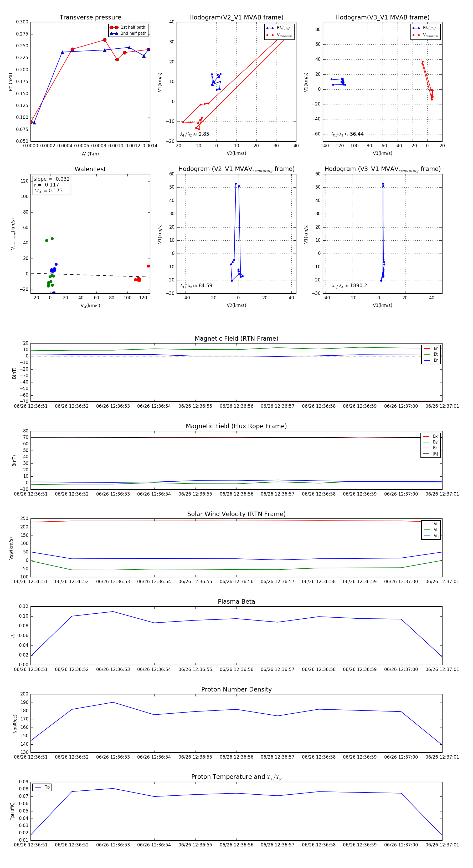Click the λ1/λ2 ≈ 84.59 annotation
This screenshot has height=868, width=473.
(x=196, y=286)
